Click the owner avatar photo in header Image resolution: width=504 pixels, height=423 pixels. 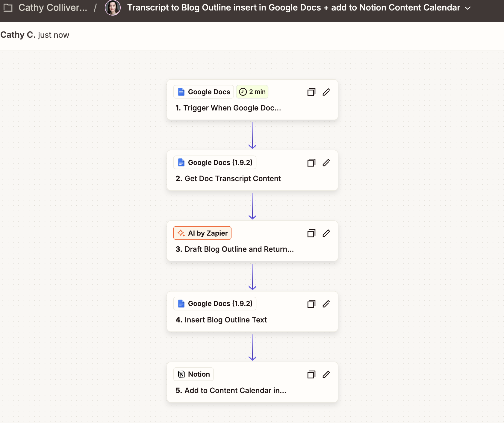pyautogui.click(x=113, y=7)
